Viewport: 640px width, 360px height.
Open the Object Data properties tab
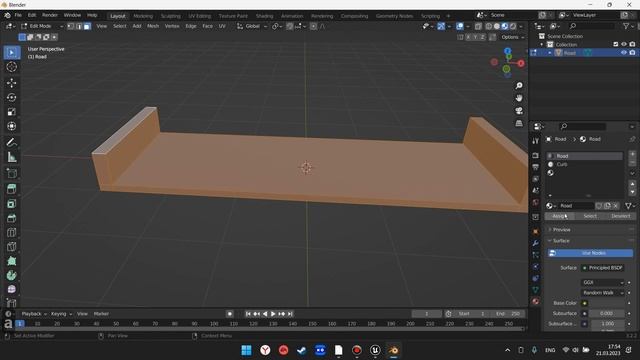coord(536,290)
